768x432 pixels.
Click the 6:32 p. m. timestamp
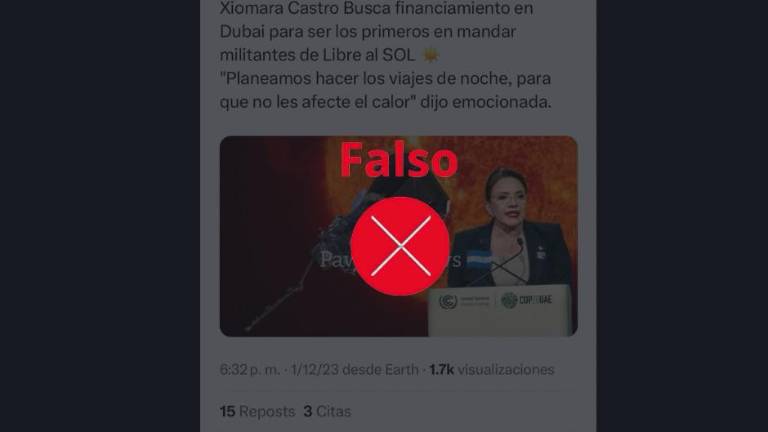(x=249, y=369)
